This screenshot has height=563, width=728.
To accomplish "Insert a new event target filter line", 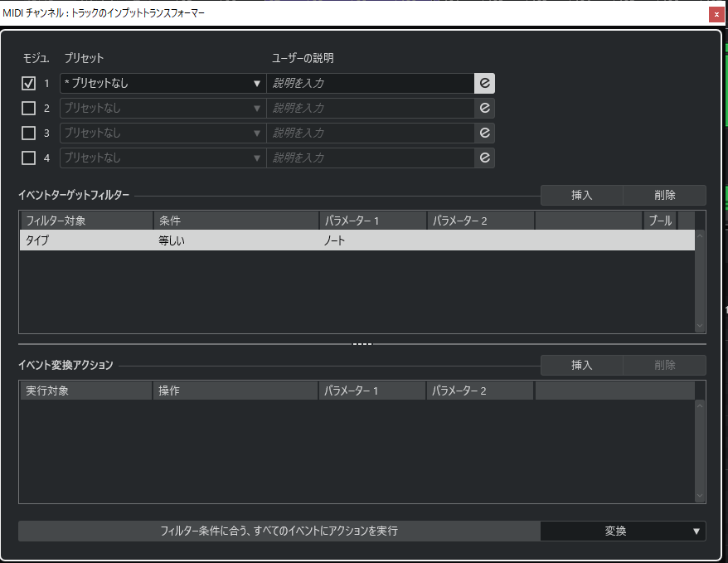I will [581, 195].
